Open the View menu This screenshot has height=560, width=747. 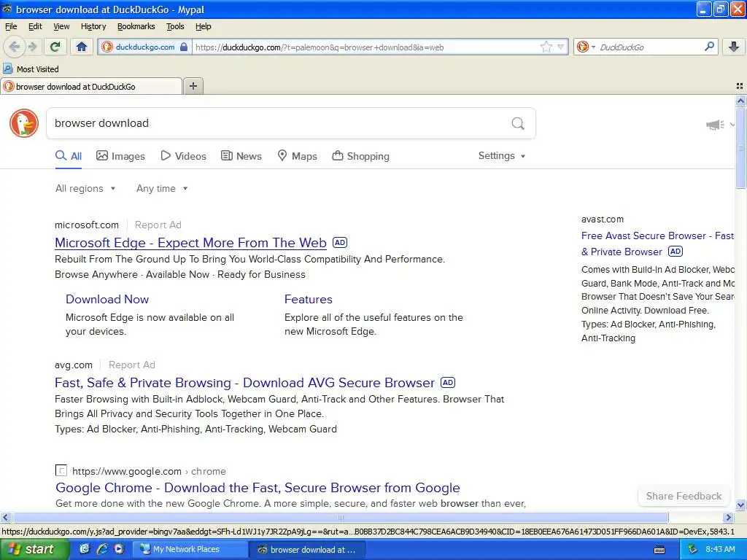click(x=61, y=26)
